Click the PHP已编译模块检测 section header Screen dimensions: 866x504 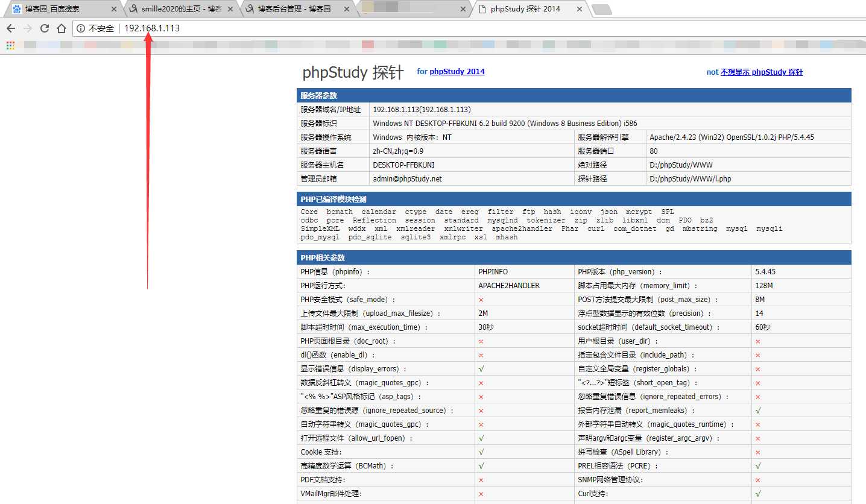[574, 199]
